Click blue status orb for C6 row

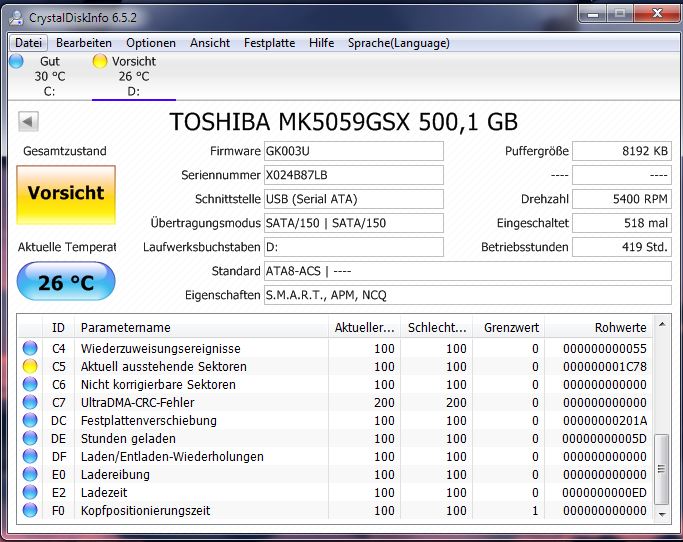click(30, 384)
